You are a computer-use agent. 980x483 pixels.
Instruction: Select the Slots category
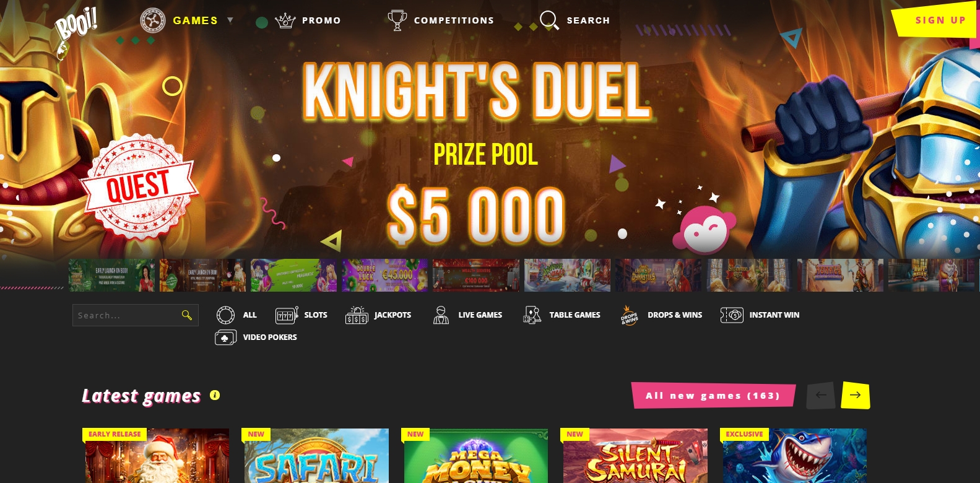click(301, 315)
